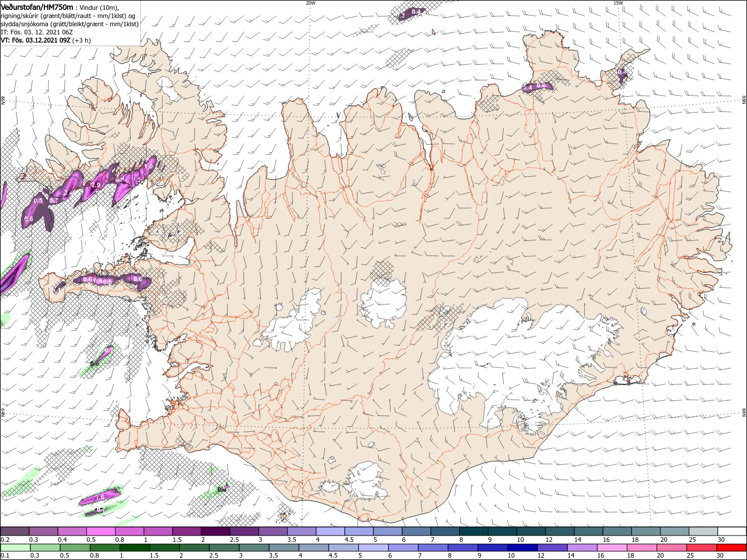The image size is (747, 560).
Task: Click the 15W longitude label
Action: pyautogui.click(x=618, y=2)
